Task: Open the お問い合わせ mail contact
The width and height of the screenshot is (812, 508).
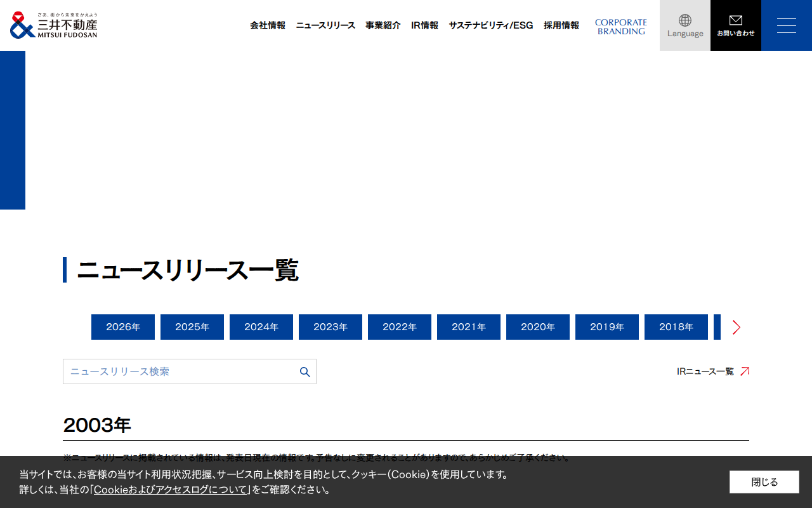Action: point(736,25)
